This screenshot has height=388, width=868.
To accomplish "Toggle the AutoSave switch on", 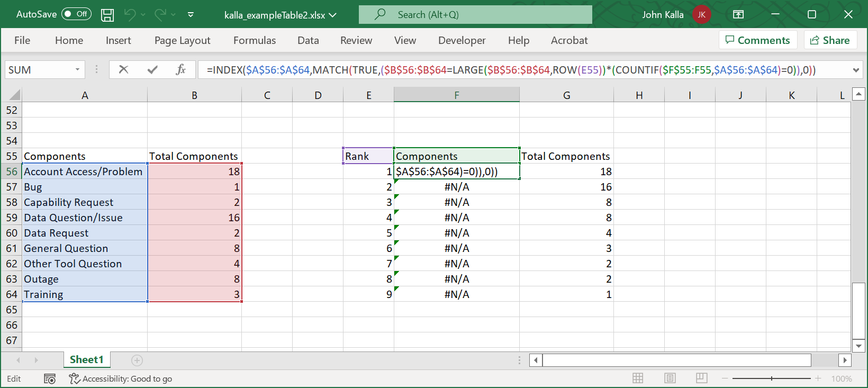I will (x=76, y=14).
